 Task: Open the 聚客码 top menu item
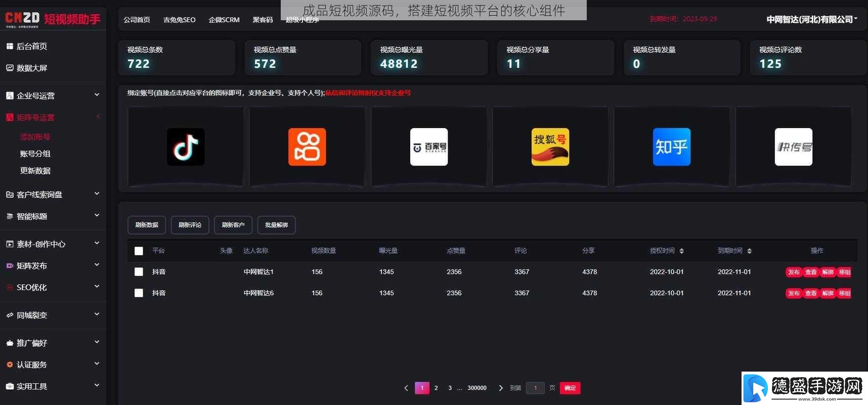tap(263, 20)
